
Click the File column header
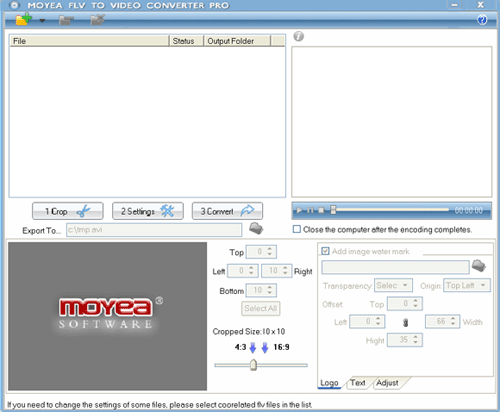point(89,41)
